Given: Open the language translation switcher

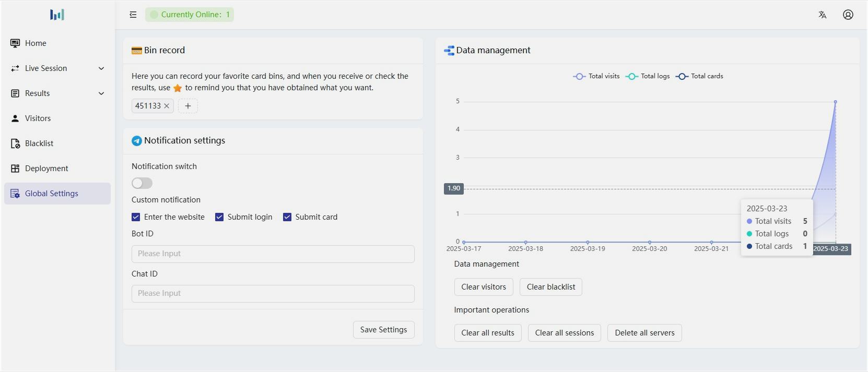Looking at the screenshot, I should [x=823, y=15].
